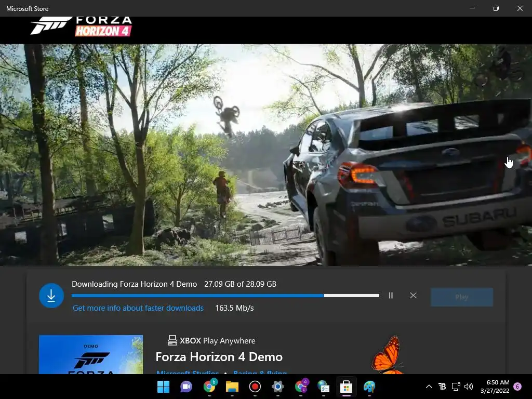This screenshot has width=532, height=399.
Task: Open Get more info about faster downloads
Action: coord(138,308)
